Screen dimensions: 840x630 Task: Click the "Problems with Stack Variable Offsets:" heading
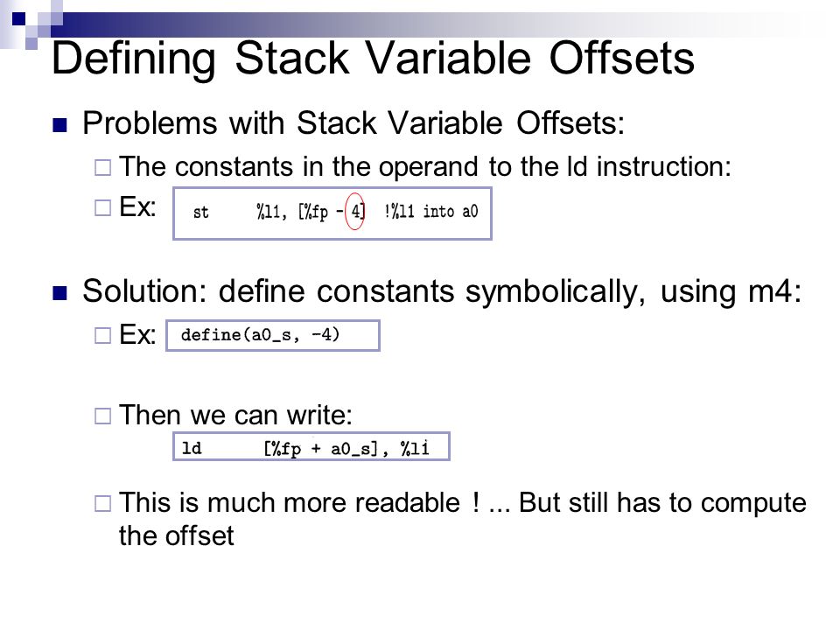tap(353, 123)
